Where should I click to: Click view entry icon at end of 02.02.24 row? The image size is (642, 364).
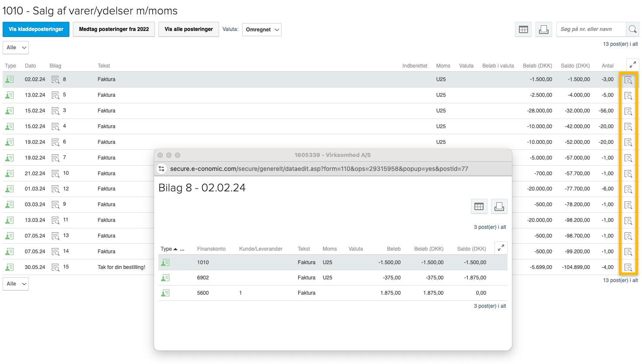point(628,80)
